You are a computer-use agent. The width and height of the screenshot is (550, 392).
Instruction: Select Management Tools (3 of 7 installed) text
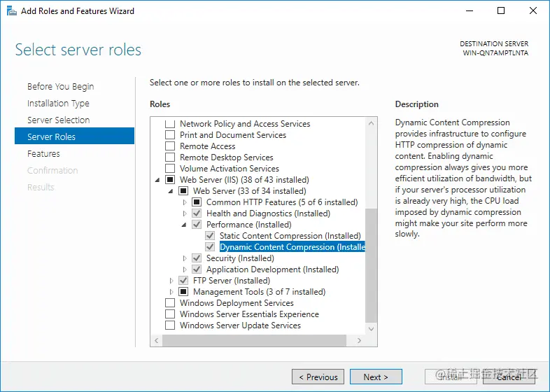coord(259,292)
